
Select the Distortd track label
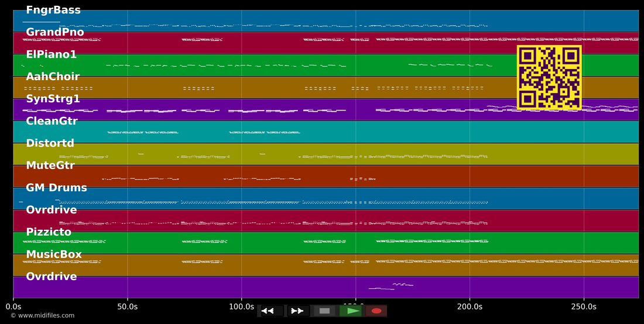pos(50,143)
